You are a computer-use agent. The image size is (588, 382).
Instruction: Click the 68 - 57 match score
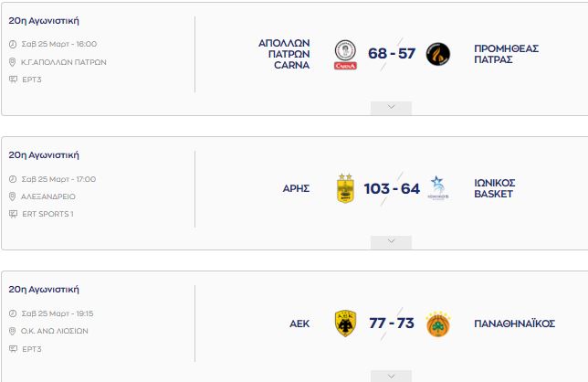[392, 54]
